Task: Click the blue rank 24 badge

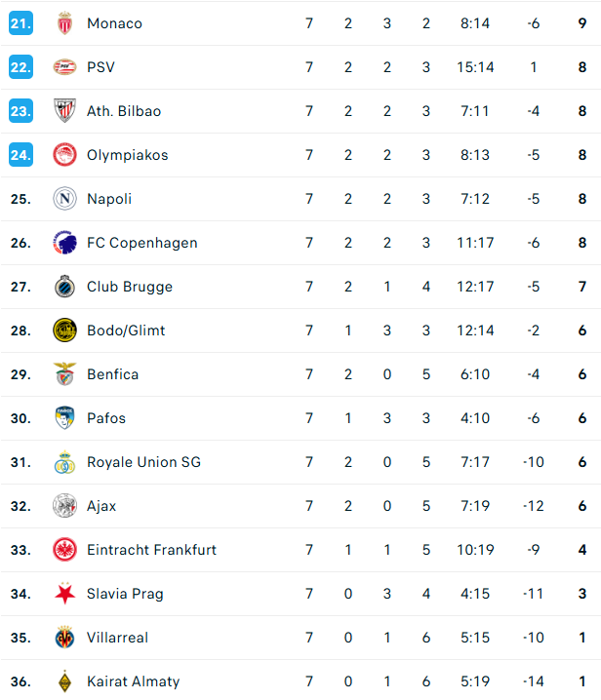Action: 20,155
